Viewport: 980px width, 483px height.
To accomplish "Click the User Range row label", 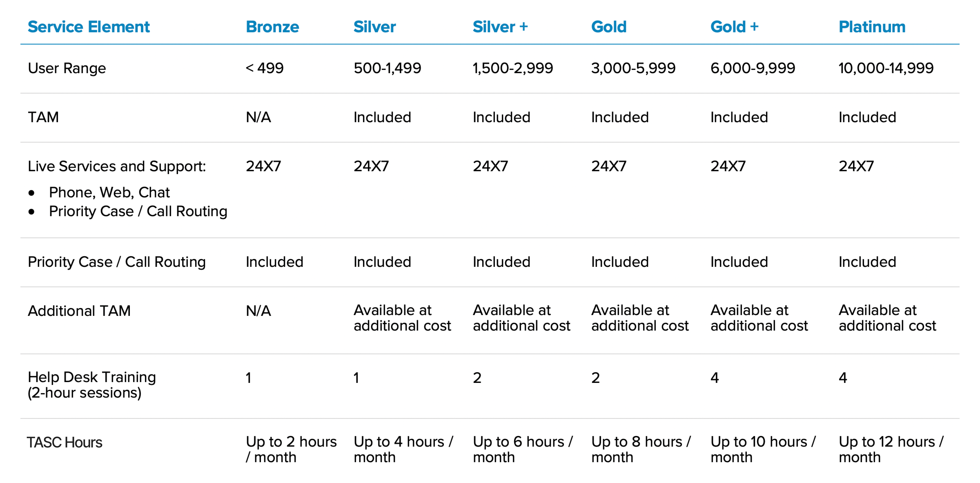I will [x=67, y=68].
